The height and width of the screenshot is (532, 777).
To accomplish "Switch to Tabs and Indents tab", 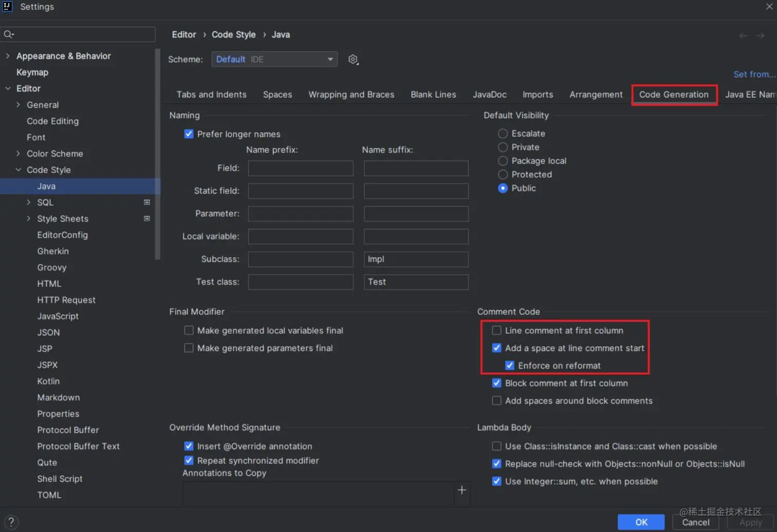I will tap(211, 95).
